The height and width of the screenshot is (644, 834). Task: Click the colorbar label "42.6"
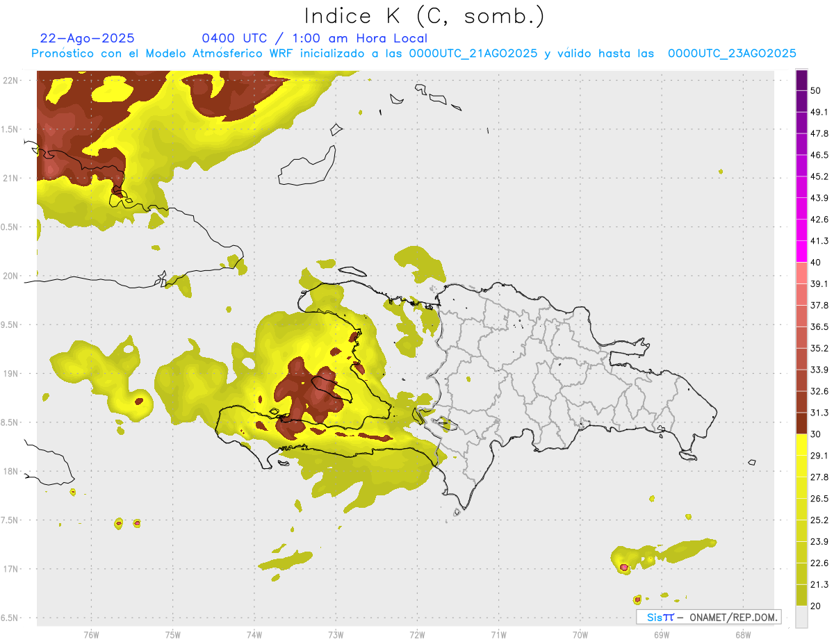click(819, 220)
